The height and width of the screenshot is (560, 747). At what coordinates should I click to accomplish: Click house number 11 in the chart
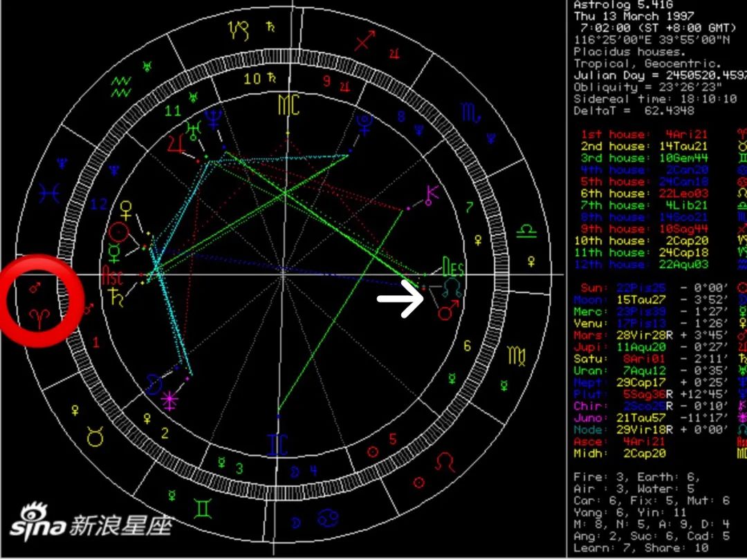tap(173, 111)
